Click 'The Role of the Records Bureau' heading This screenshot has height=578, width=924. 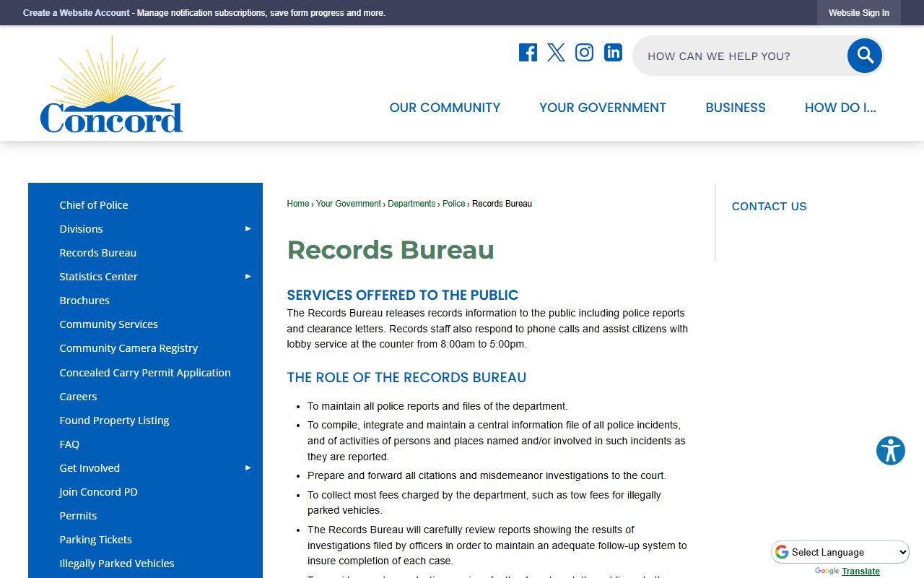click(x=406, y=377)
